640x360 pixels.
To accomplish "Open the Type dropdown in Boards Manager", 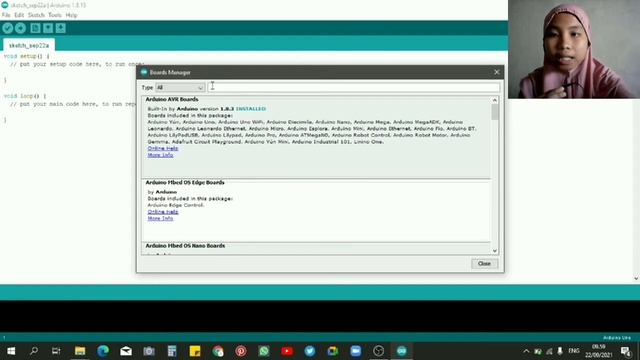I will 180,87.
